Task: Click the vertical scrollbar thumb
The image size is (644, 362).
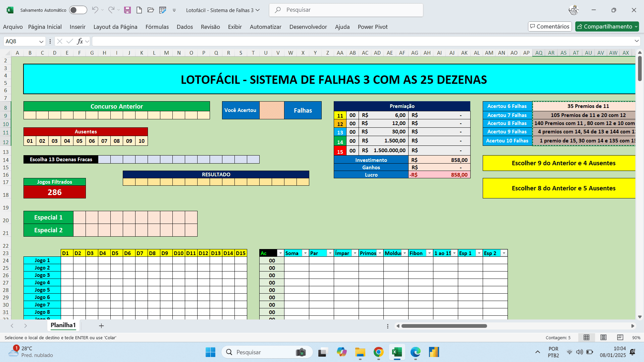Action: pos(640,68)
